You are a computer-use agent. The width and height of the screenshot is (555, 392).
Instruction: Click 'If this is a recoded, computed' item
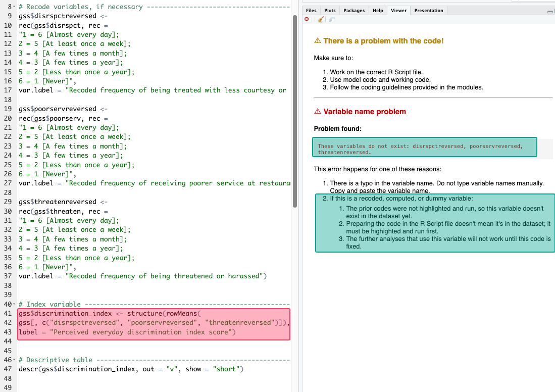coord(401,199)
